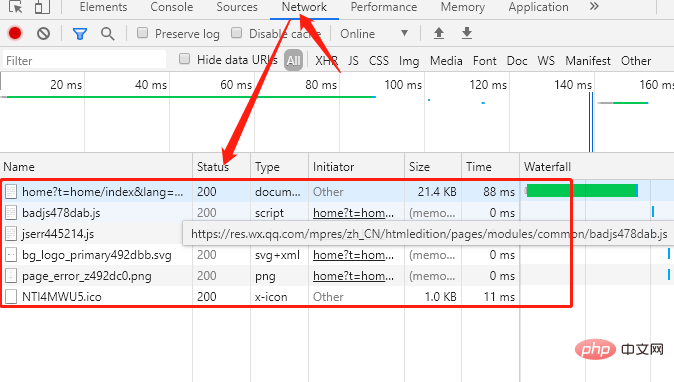Tick Hide data URLs checkbox
674x382 pixels.
184,59
